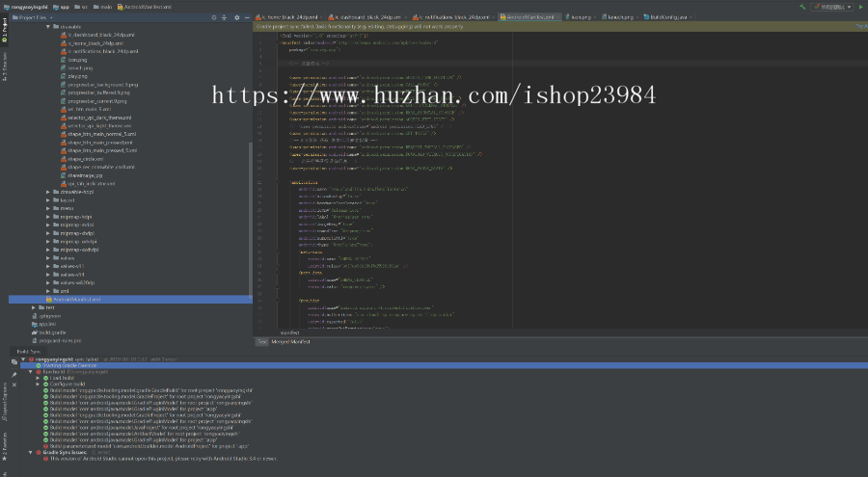Open the run configuration dropdown

click(827, 6)
